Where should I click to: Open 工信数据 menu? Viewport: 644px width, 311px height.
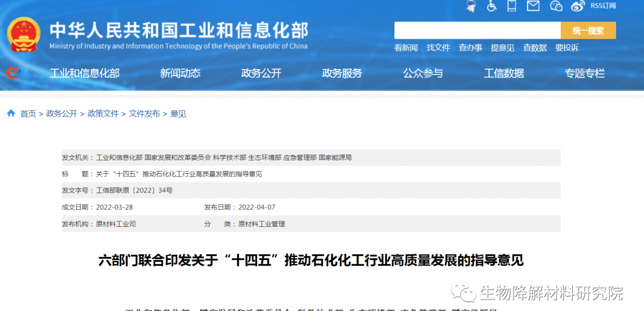coord(504,73)
